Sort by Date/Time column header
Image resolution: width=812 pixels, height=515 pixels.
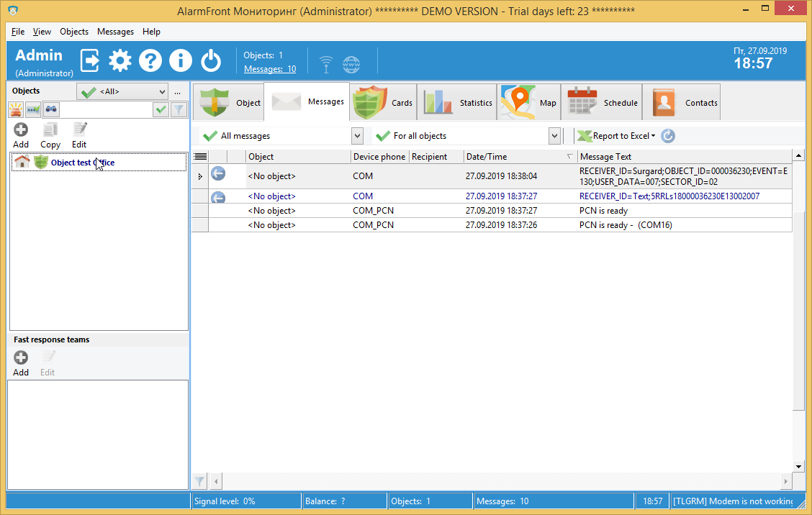point(520,156)
